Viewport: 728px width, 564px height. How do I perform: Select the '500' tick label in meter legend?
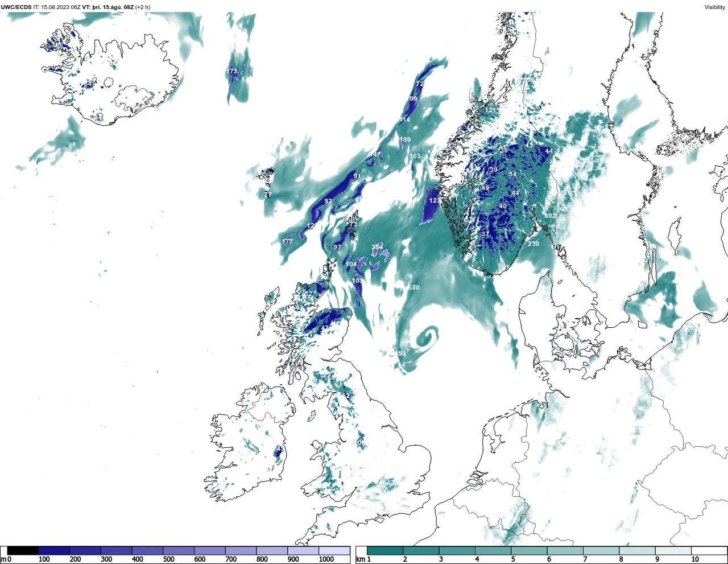pos(168,559)
